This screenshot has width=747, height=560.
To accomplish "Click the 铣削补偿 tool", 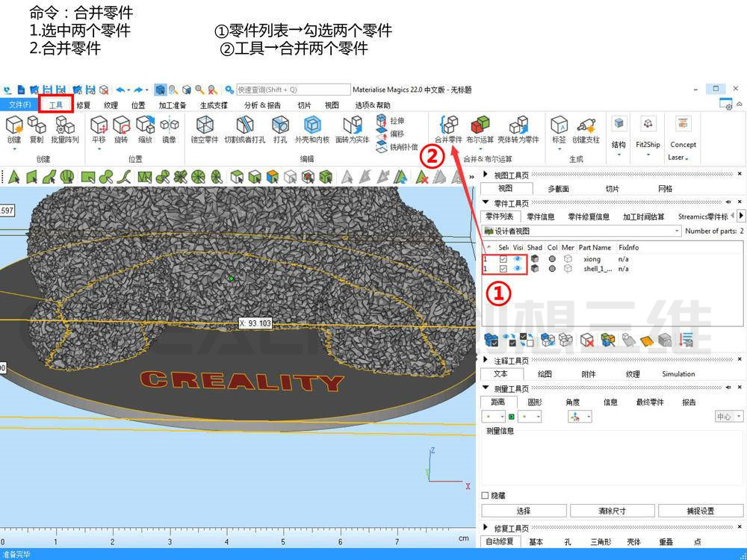I will (x=397, y=147).
